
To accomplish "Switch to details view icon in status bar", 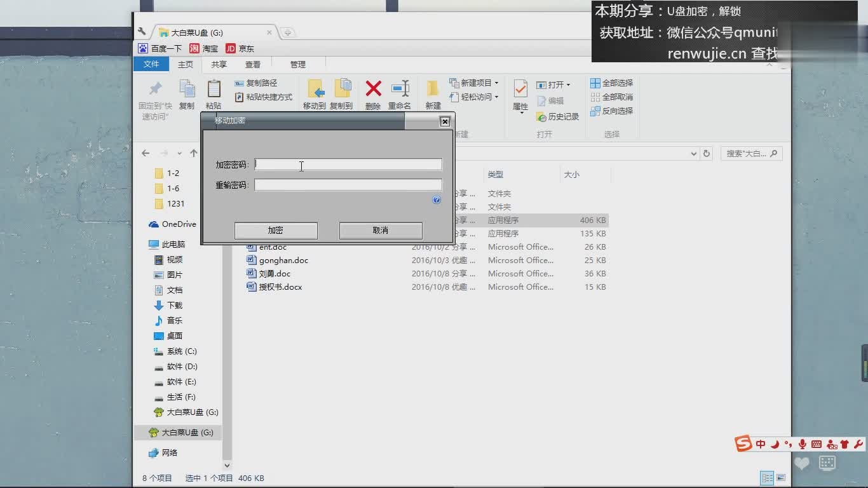I will click(768, 478).
